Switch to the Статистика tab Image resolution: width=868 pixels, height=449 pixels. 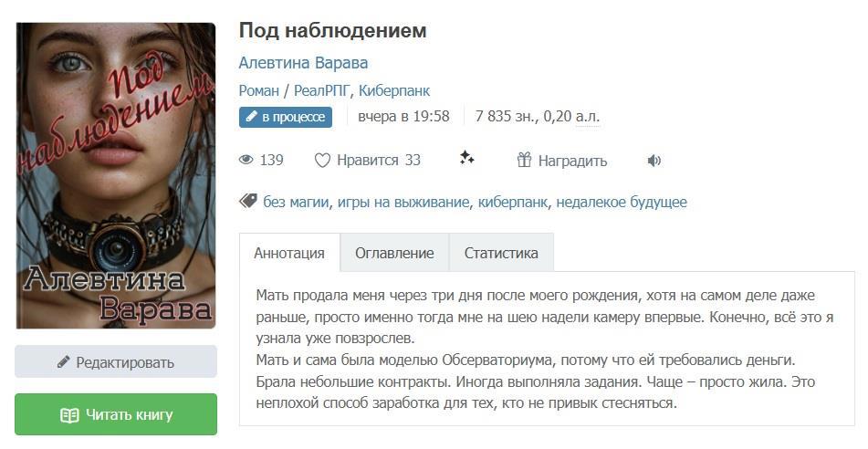click(501, 253)
